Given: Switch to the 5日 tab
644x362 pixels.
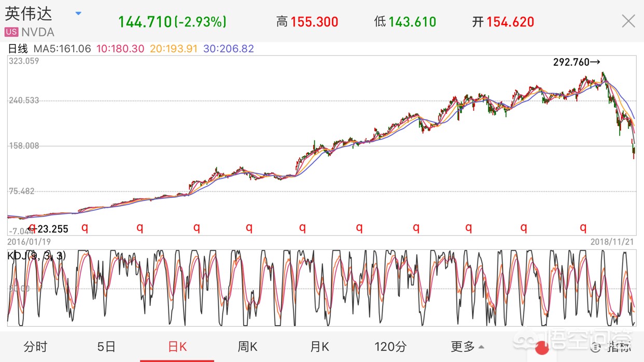Looking at the screenshot, I should (106, 346).
